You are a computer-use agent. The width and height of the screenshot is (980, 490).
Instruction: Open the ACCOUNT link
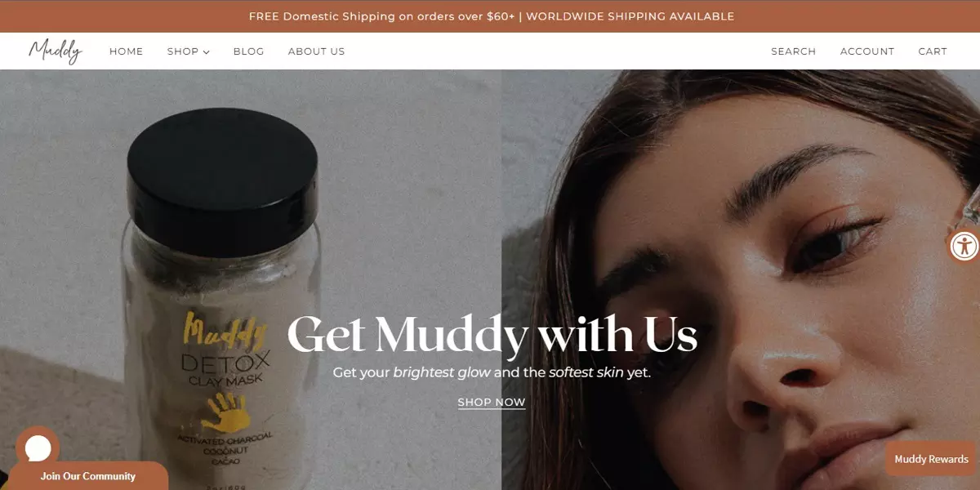867,51
